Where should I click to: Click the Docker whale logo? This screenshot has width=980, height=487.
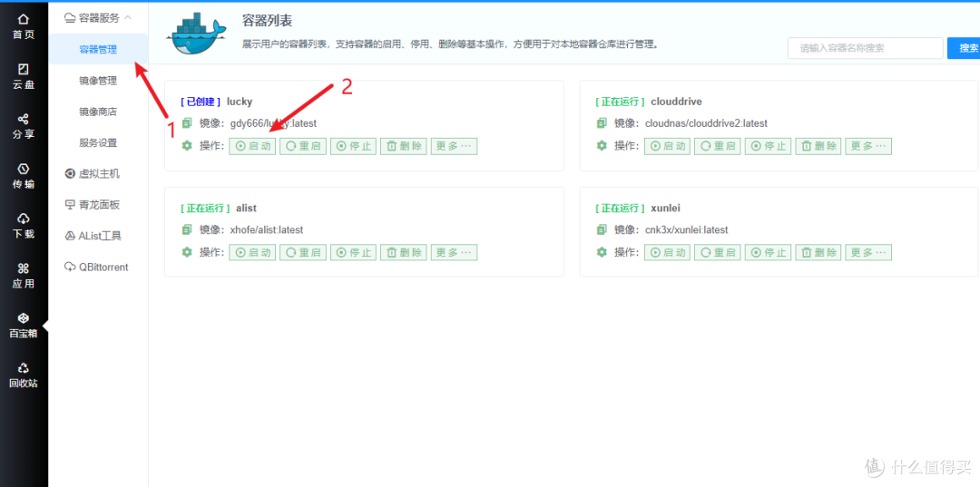point(196,34)
